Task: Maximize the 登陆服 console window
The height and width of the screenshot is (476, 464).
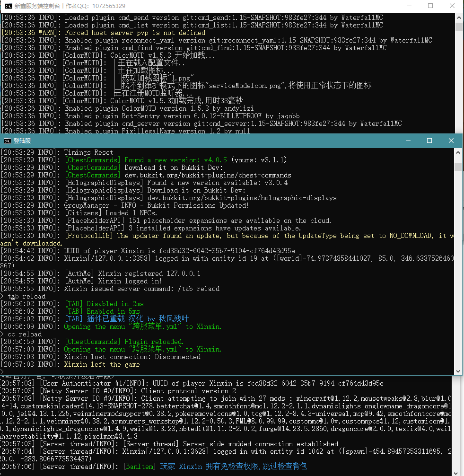Action: click(429, 141)
